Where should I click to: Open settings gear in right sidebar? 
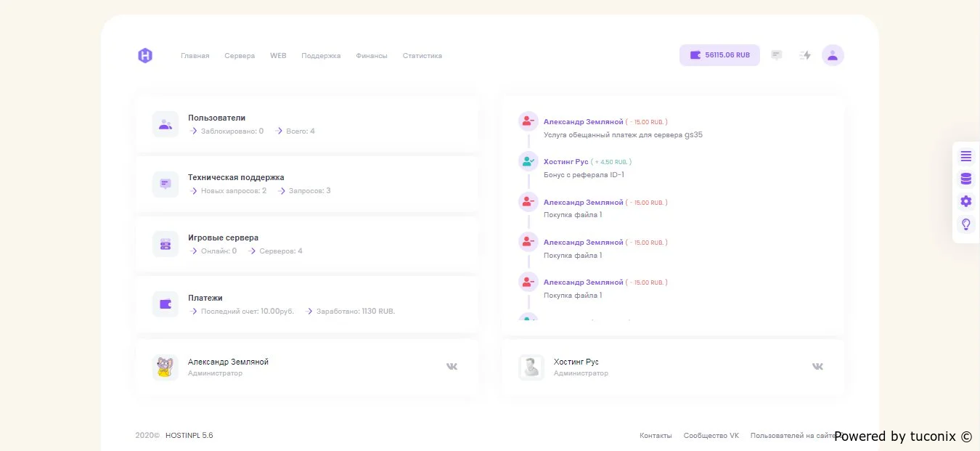pyautogui.click(x=965, y=201)
